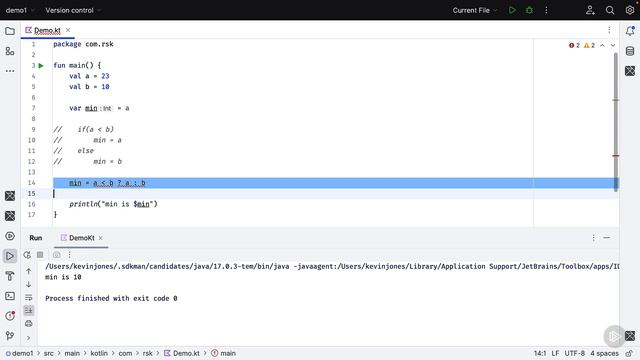Image resolution: width=640 pixels, height=360 pixels.
Task: Toggle the read-only lock in status bar
Action: click(x=629, y=353)
